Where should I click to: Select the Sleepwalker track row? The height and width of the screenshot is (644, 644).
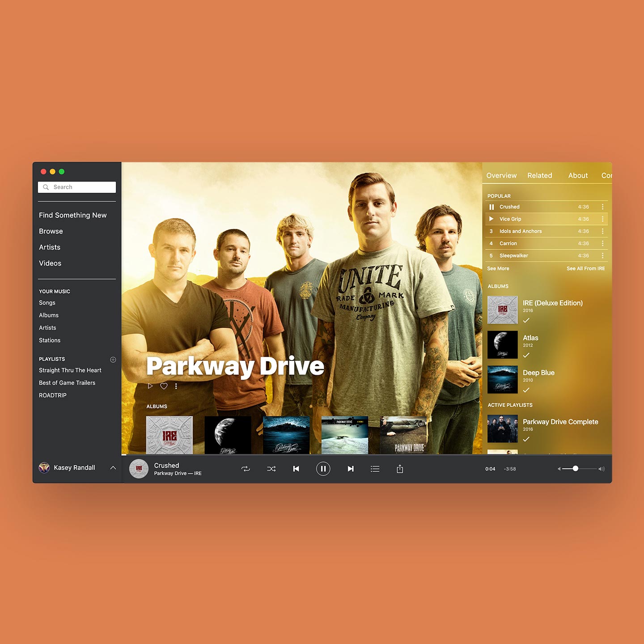click(x=547, y=256)
